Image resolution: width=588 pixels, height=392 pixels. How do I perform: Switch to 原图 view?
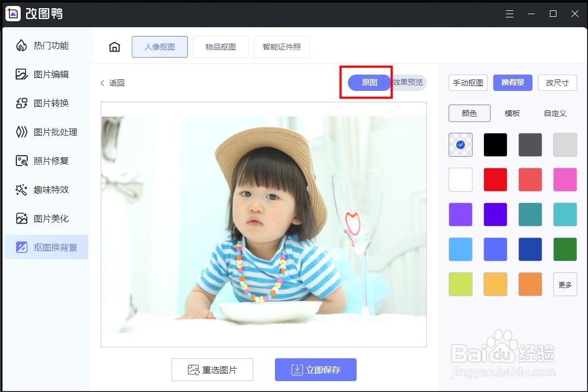pyautogui.click(x=368, y=83)
